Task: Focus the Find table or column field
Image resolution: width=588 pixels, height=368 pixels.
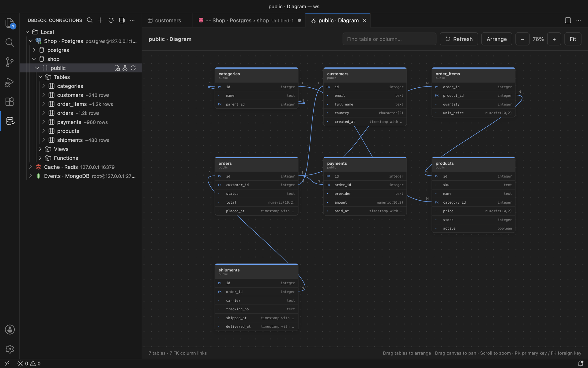Action: 389,39
